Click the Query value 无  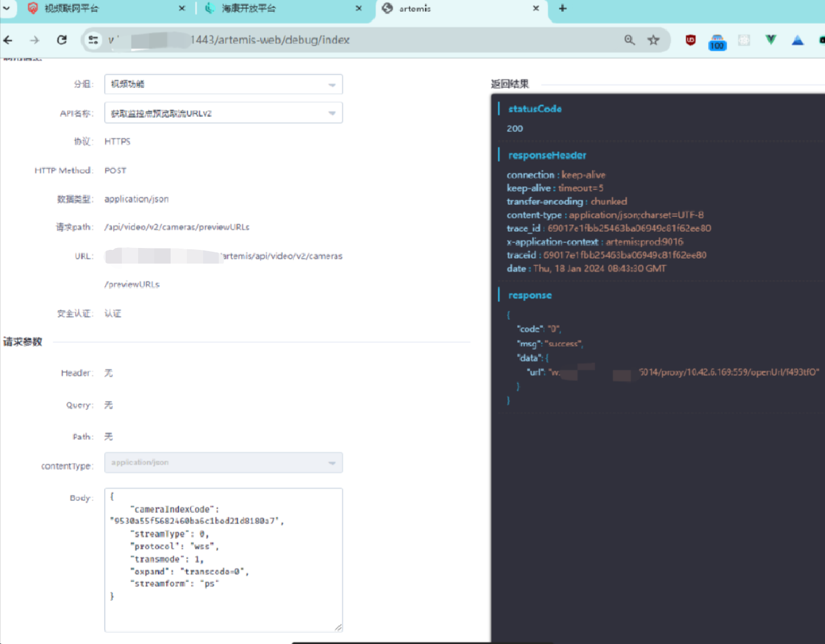tap(108, 405)
